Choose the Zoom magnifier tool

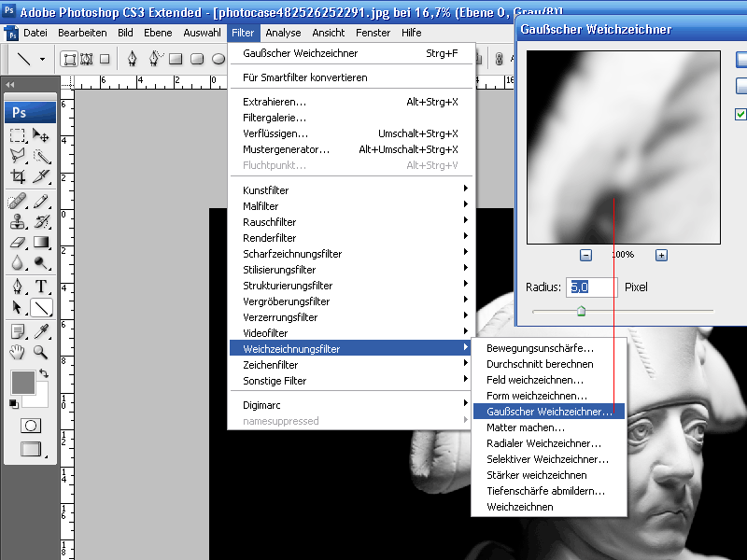coord(41,353)
